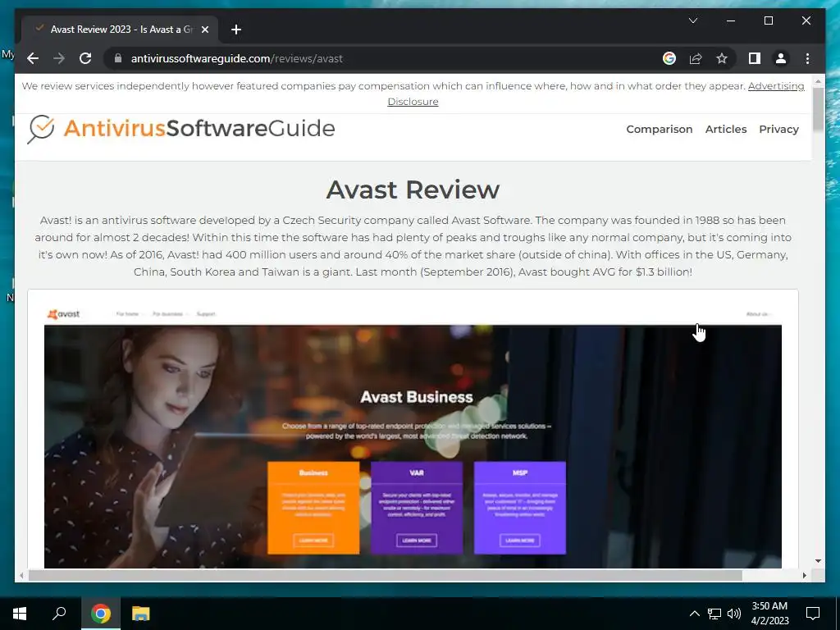This screenshot has height=630, width=840.
Task: Click the forward navigation arrow
Action: [59, 58]
